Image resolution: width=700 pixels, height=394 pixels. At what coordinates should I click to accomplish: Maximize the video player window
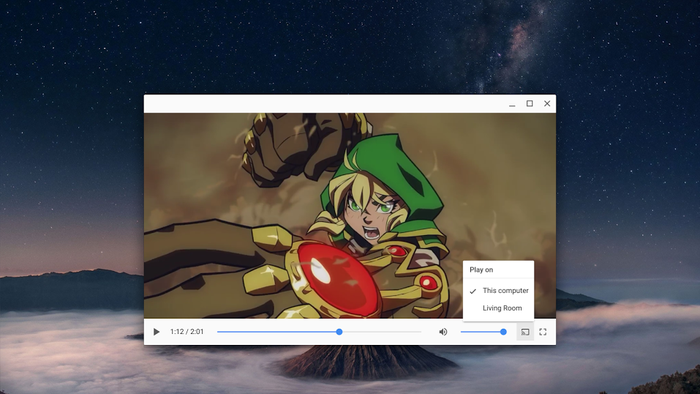coord(529,104)
